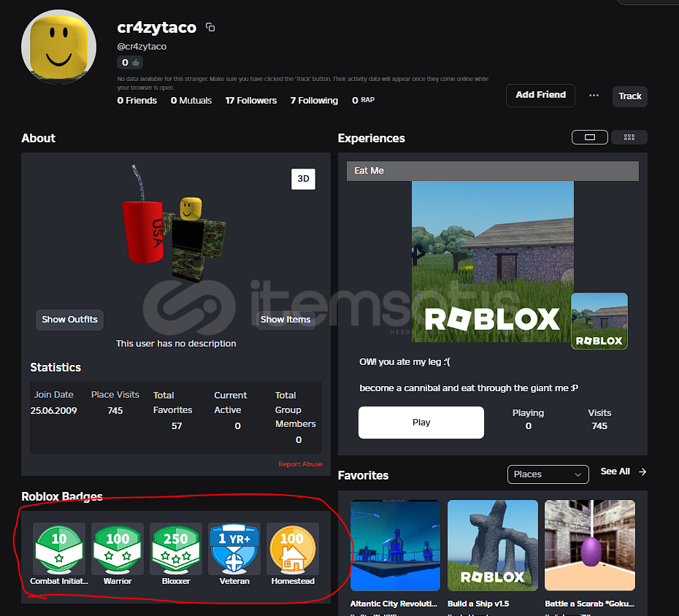Select the join date 25.06.2009
Screen dimensions: 679x616
[x=53, y=410]
